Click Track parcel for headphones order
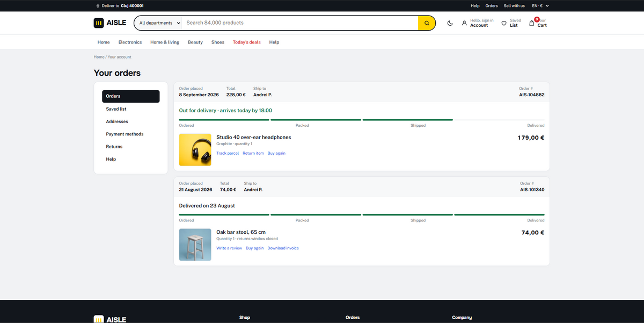Viewport: 644px width, 323px height. pos(228,153)
